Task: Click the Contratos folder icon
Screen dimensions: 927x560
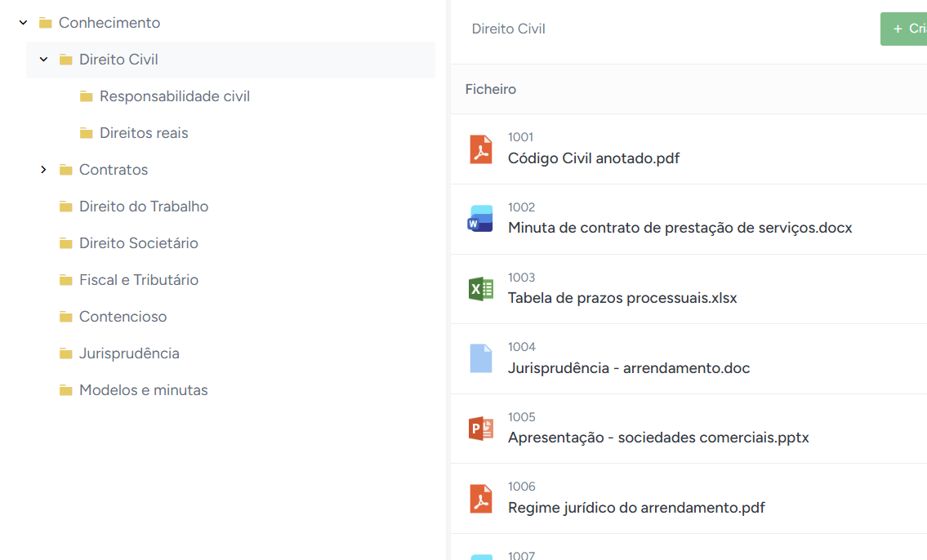Action: tap(65, 170)
